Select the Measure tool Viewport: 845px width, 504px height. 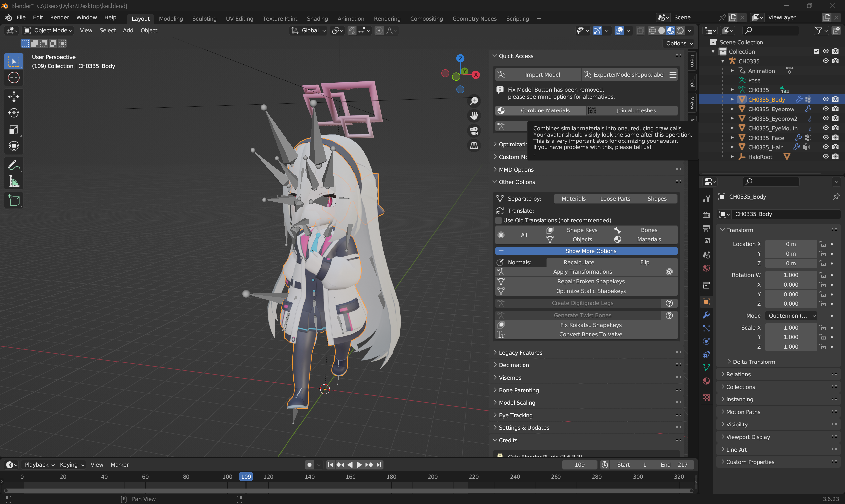[x=14, y=182]
